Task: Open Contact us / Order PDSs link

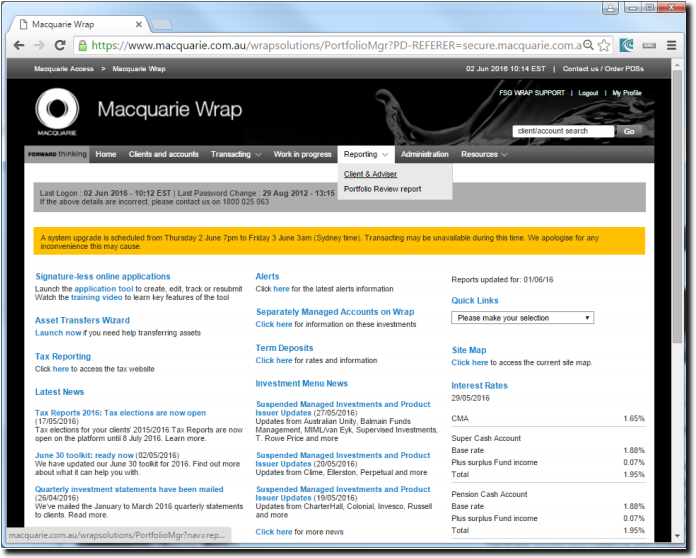Action: pyautogui.click(x=603, y=69)
